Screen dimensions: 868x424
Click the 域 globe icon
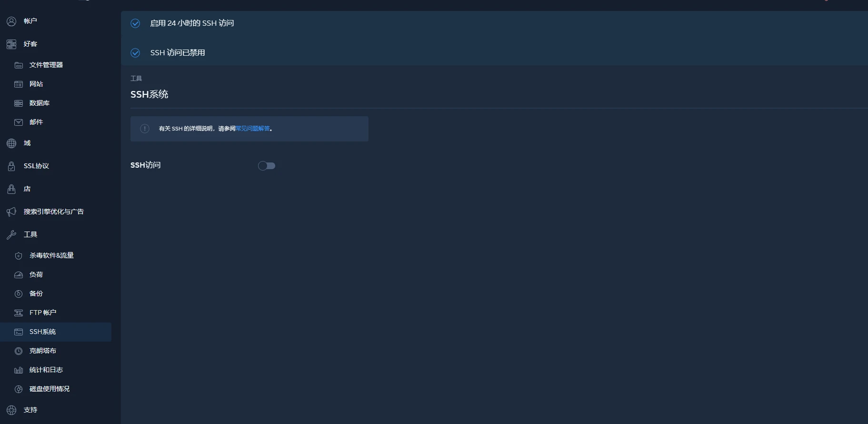(x=11, y=143)
